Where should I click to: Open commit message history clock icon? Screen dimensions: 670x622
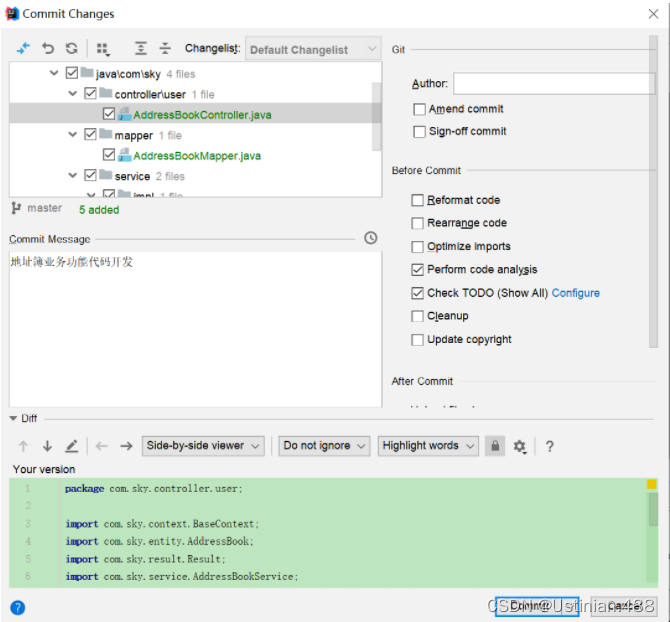[370, 238]
